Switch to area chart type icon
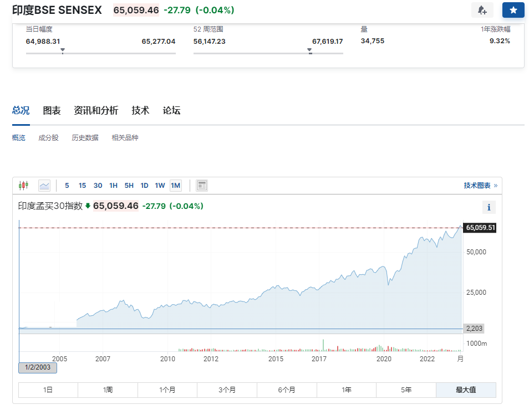529x420 pixels. pos(44,186)
